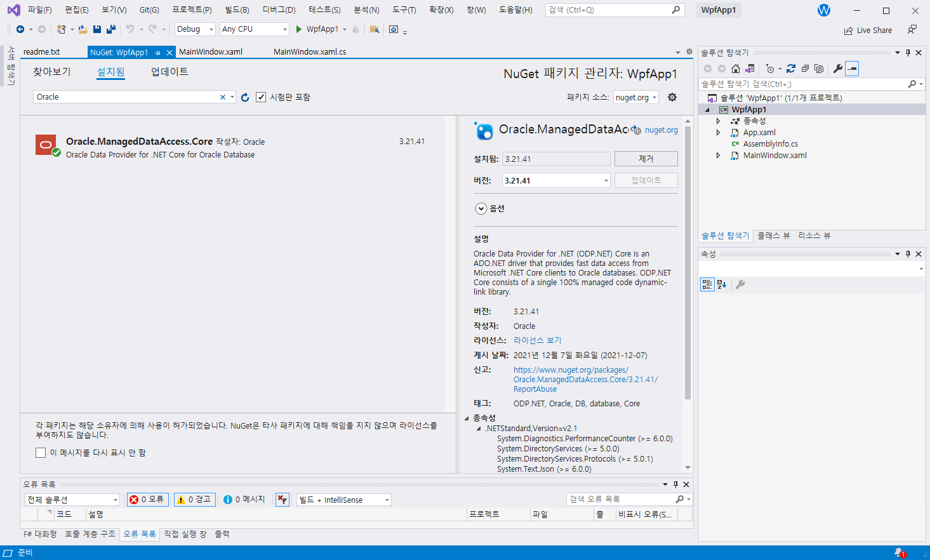This screenshot has height=560, width=930.
Task: Click the Live Share button
Action: 868,30
